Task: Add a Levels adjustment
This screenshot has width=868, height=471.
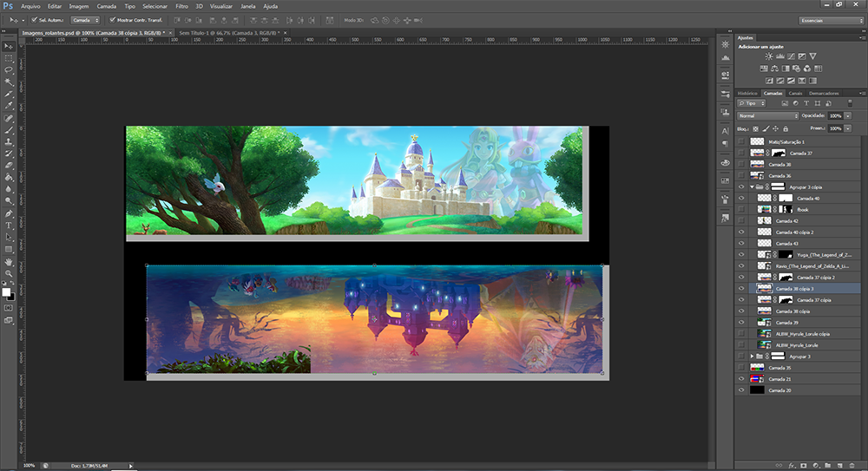Action: (780, 56)
